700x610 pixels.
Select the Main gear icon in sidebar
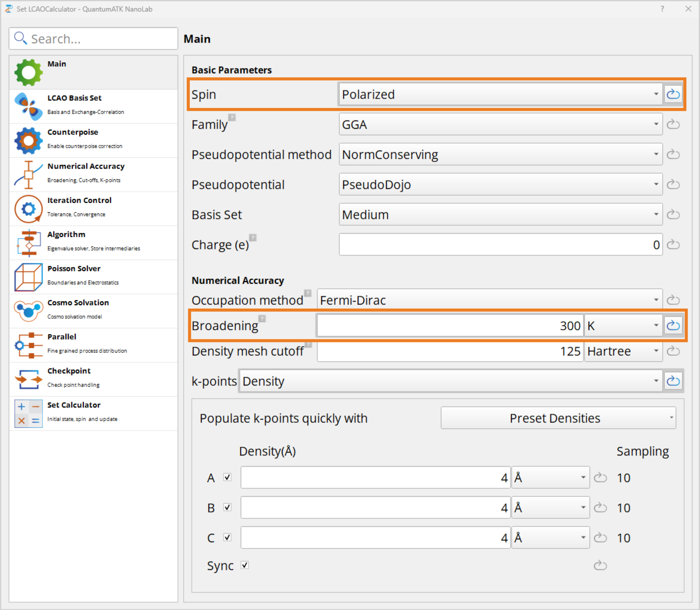pos(29,72)
